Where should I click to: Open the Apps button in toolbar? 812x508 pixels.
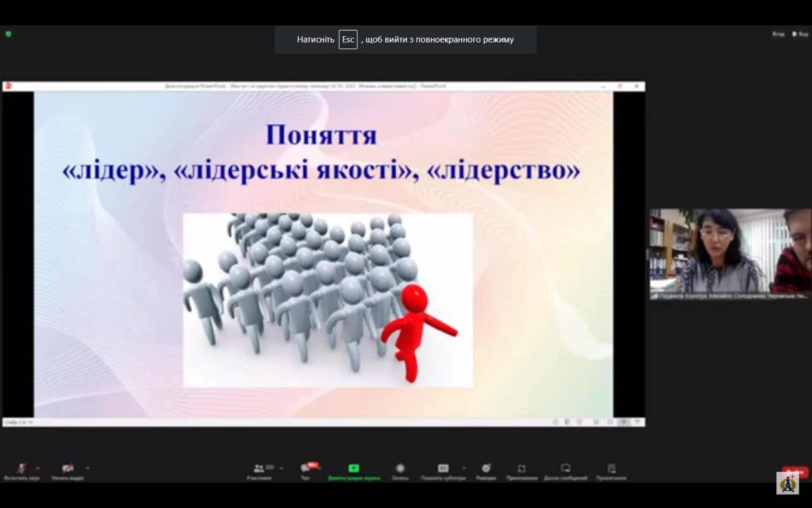coord(521,470)
